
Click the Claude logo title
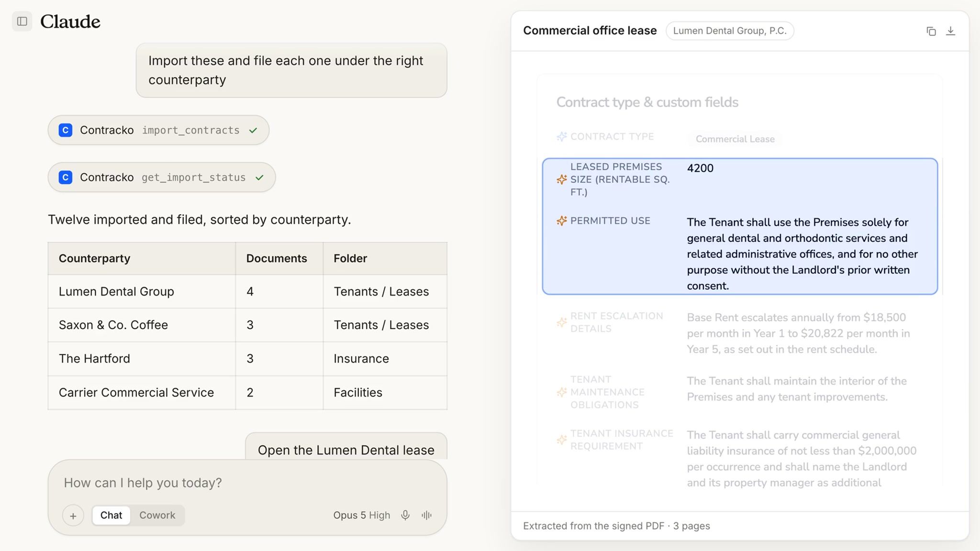pos(70,22)
